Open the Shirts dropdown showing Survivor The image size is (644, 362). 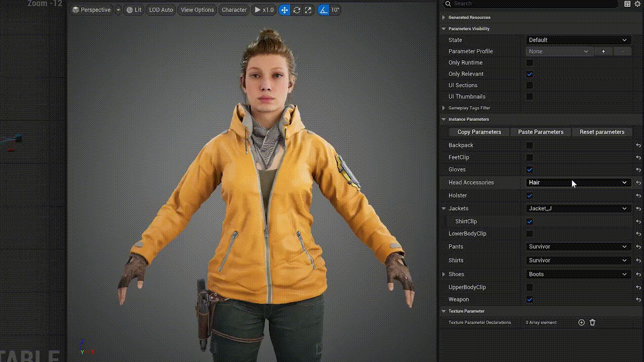(578, 260)
